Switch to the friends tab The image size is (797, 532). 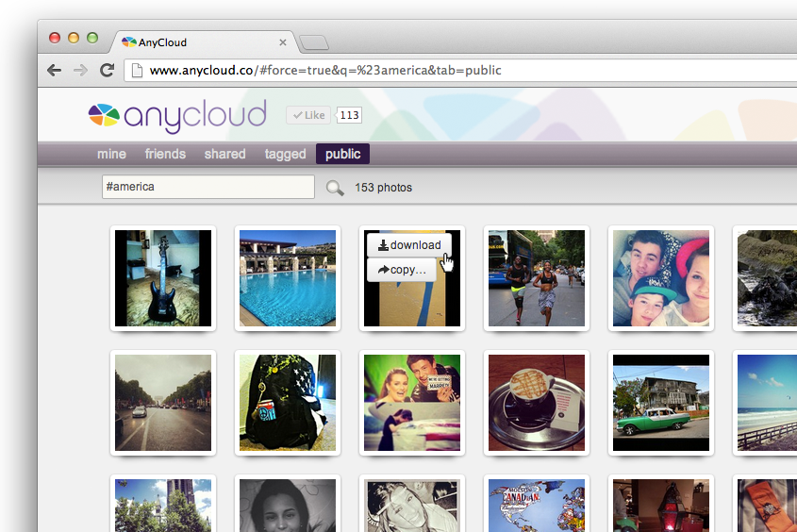tap(165, 154)
